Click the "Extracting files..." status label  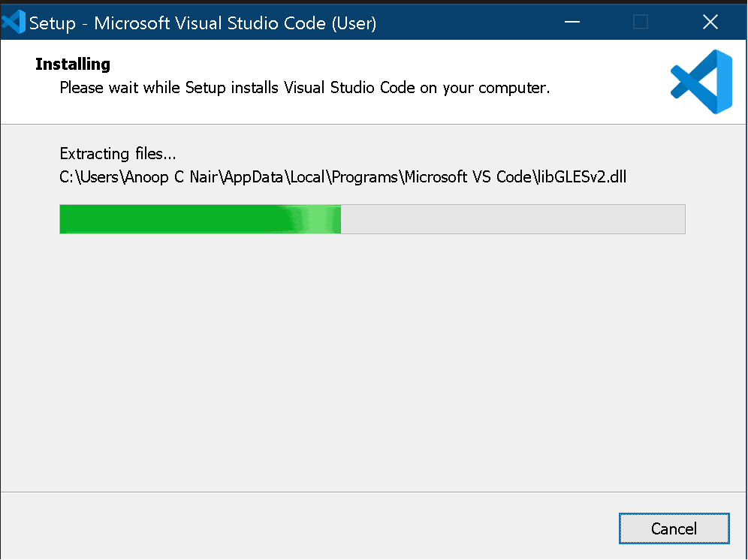(118, 154)
